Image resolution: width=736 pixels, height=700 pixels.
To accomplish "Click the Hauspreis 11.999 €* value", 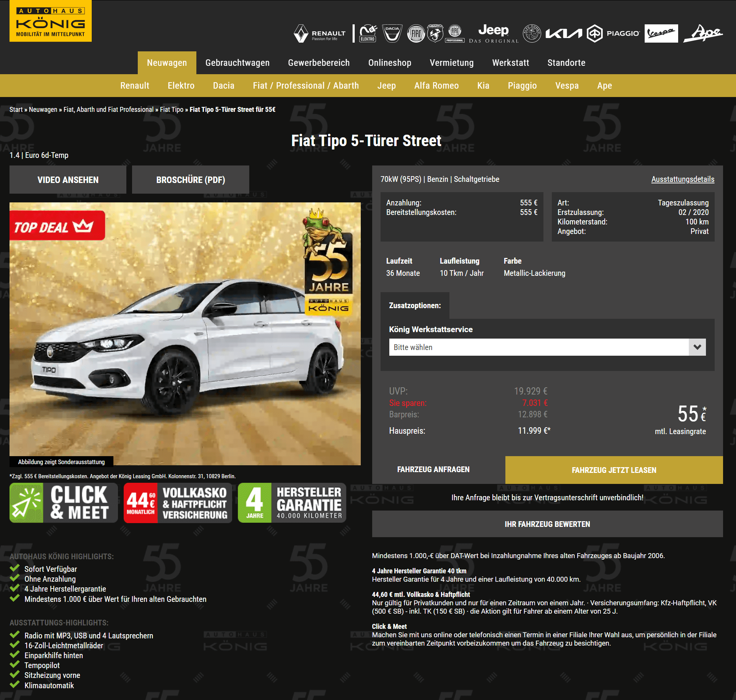I will tap(534, 431).
